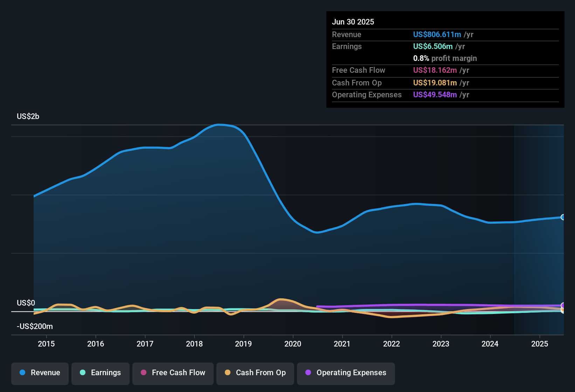The image size is (575, 392).
Task: Click the 2024 forecast divider line on the chart
Action: click(x=515, y=227)
